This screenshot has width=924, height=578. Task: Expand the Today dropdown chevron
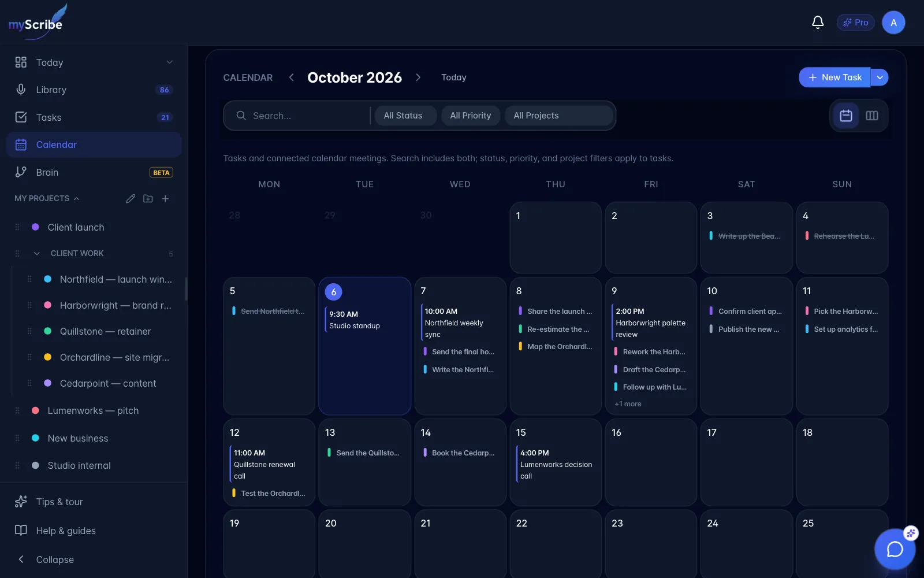[x=169, y=62]
